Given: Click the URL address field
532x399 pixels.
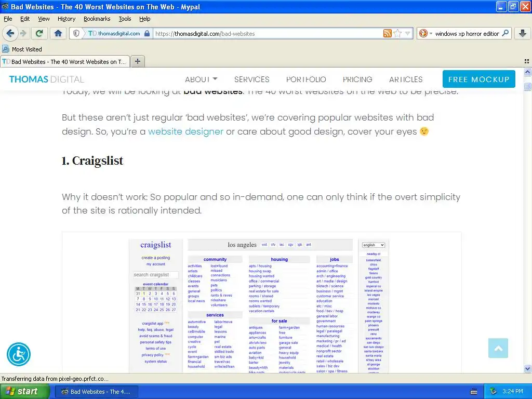Looking at the screenshot, I should pos(268,33).
